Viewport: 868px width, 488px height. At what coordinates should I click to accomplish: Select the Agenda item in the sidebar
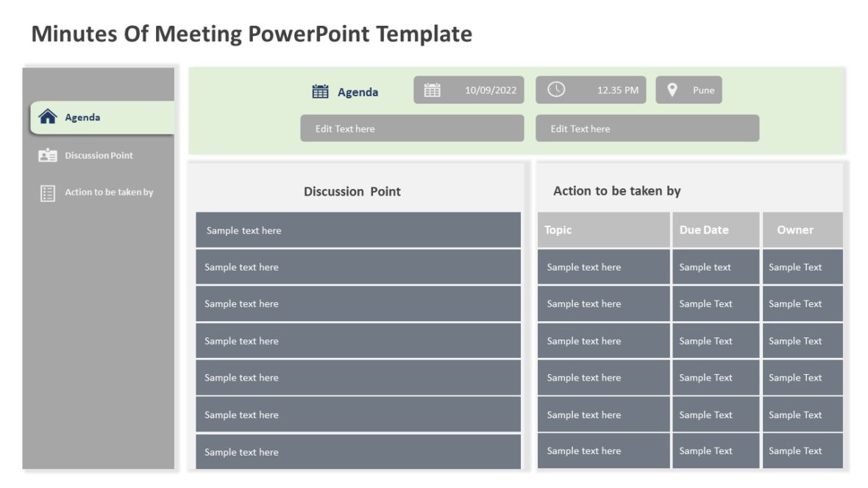[x=82, y=117]
